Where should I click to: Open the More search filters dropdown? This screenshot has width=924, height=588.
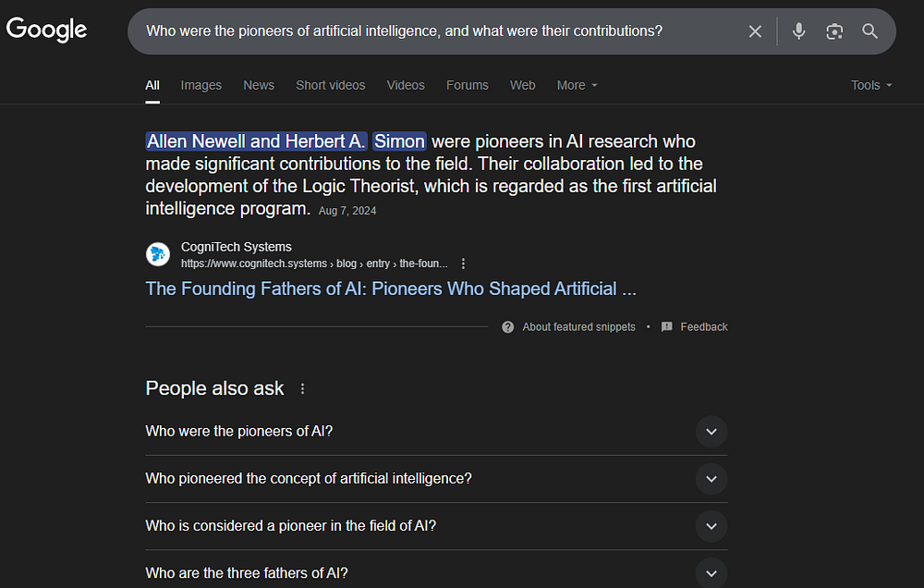pyautogui.click(x=577, y=85)
